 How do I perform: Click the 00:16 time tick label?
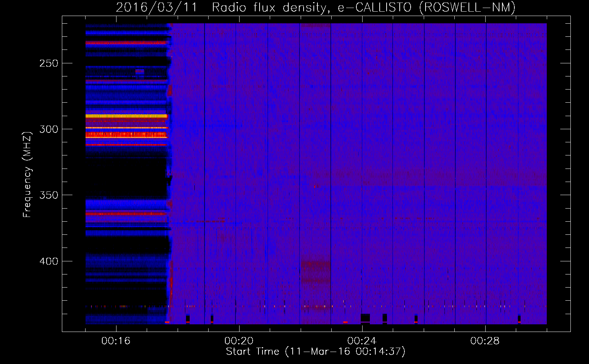116,341
